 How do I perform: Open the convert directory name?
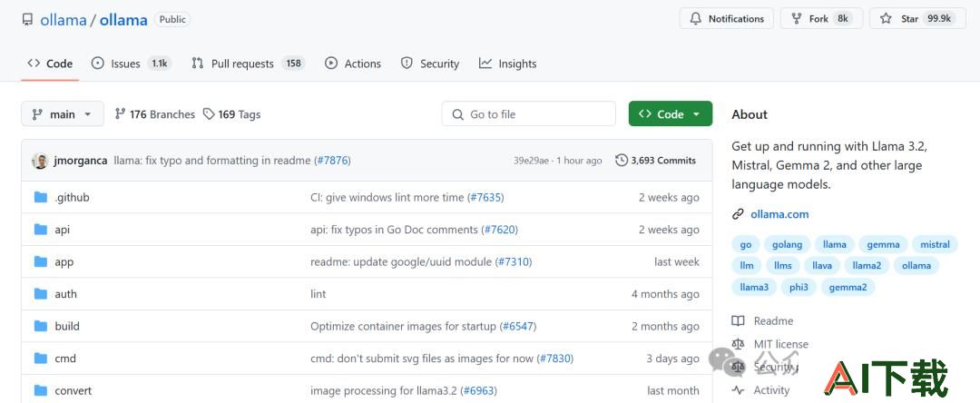point(73,391)
